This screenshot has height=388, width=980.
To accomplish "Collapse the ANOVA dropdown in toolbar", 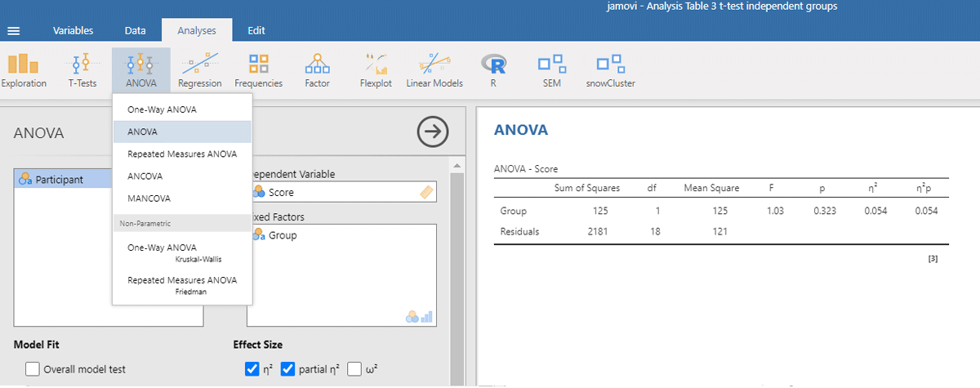I will coord(141,70).
